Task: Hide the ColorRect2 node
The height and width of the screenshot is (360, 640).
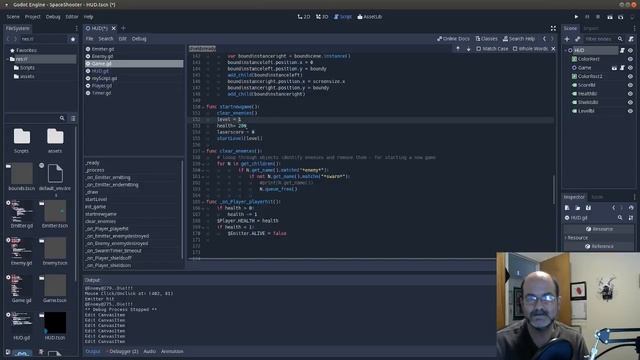Action: click(x=630, y=76)
